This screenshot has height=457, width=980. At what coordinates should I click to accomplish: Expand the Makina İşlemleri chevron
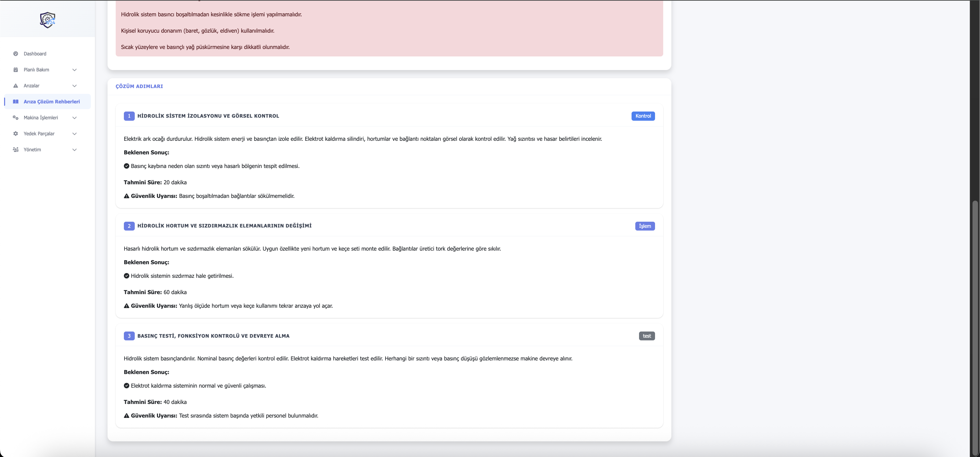[75, 118]
